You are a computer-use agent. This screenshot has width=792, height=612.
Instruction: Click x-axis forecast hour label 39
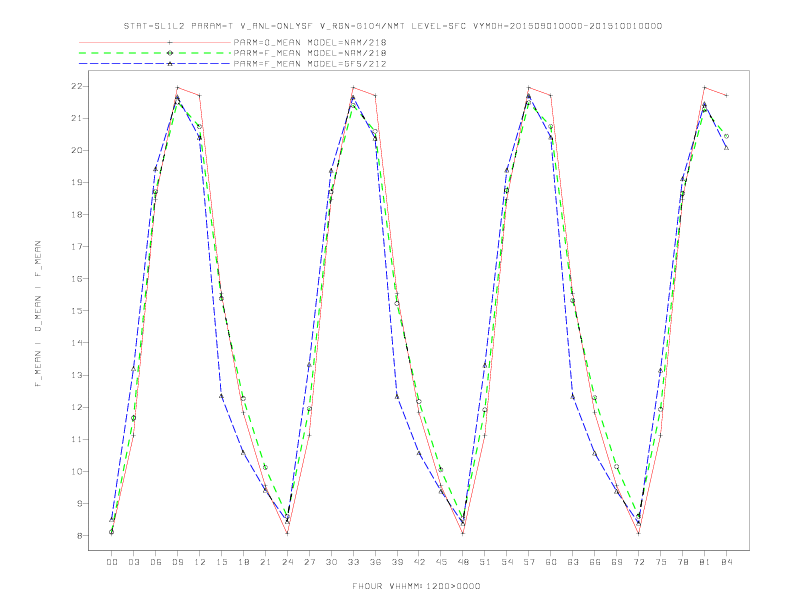click(397, 562)
